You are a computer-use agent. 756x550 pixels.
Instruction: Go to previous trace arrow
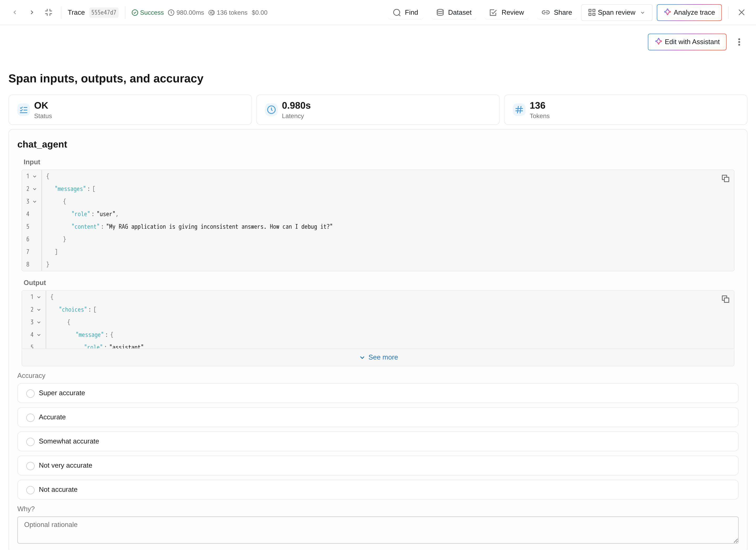click(15, 12)
